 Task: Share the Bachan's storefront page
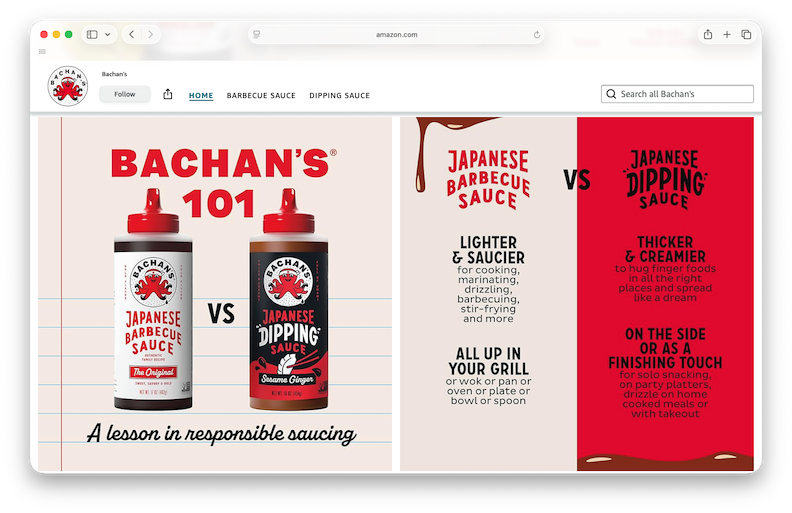pos(168,94)
